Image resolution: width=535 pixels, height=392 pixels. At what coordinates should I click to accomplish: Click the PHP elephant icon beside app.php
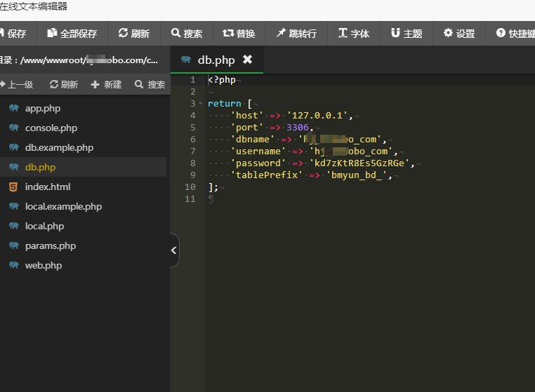coord(14,108)
